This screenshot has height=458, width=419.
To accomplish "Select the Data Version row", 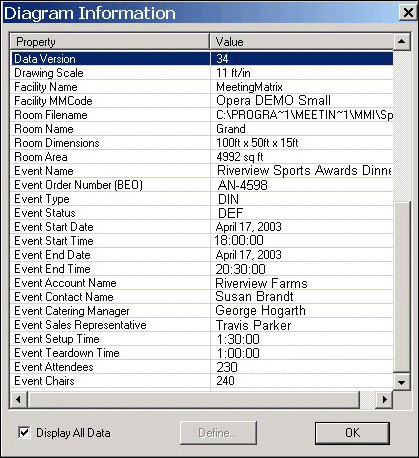I will tap(202, 59).
